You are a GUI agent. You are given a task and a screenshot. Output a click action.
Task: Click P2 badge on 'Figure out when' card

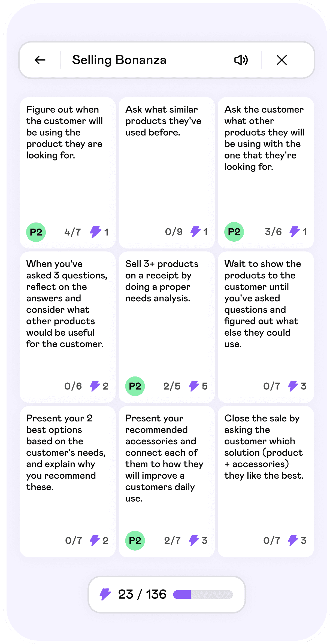tap(36, 232)
